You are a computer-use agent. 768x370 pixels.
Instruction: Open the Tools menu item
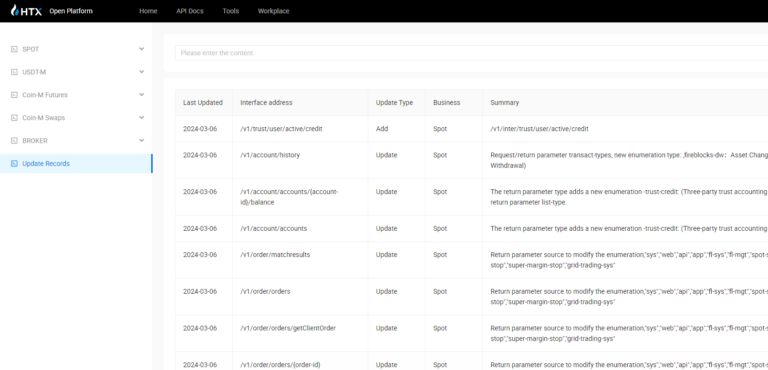pyautogui.click(x=231, y=11)
